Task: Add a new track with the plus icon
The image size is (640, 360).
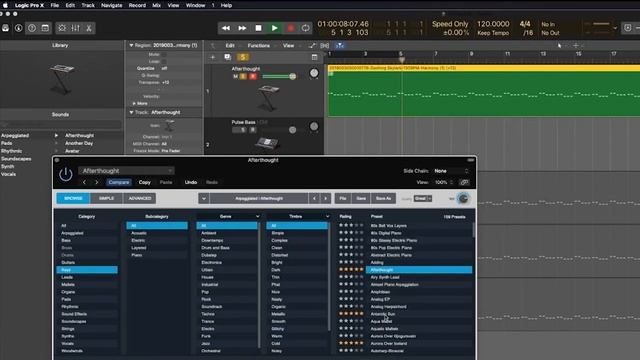Action: (213, 57)
